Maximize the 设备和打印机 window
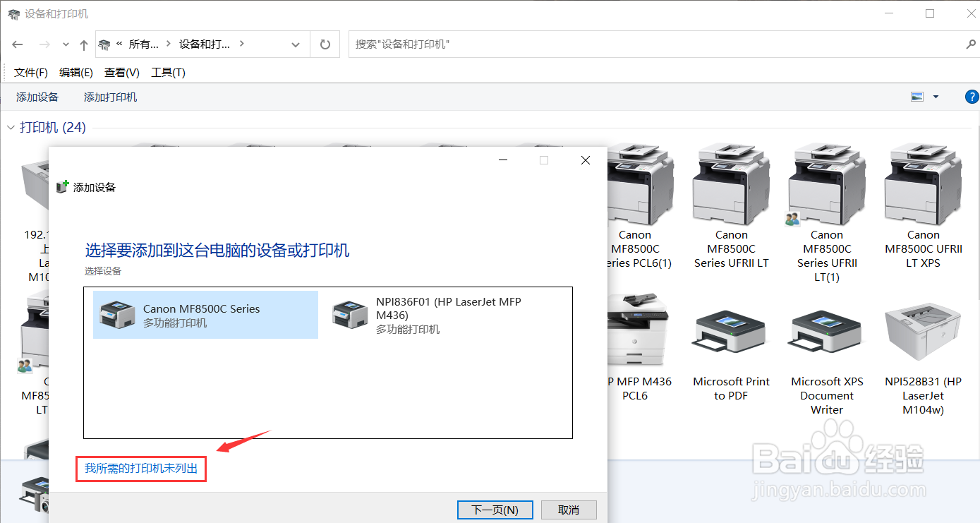 coord(930,13)
